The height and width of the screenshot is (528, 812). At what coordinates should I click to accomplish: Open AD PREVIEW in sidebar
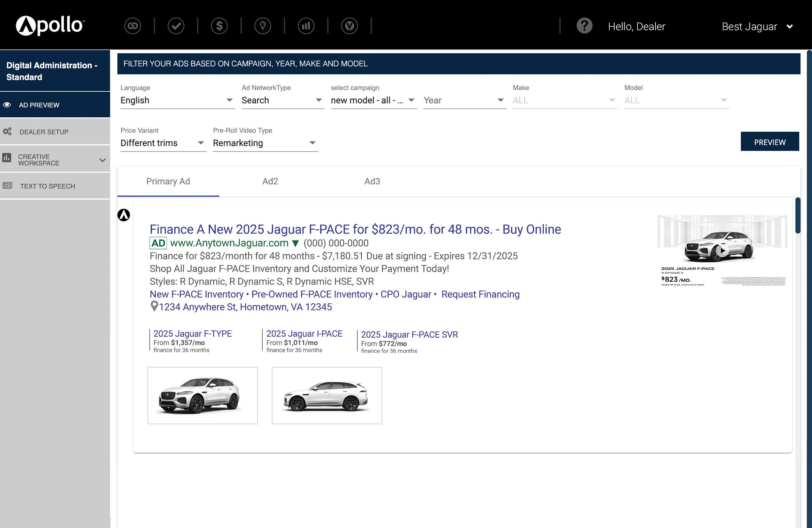click(x=55, y=105)
